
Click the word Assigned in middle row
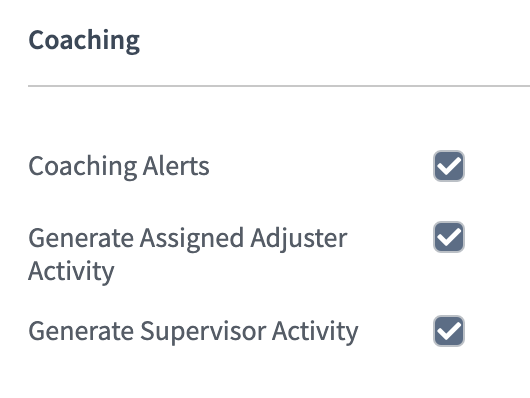pyautogui.click(x=192, y=239)
